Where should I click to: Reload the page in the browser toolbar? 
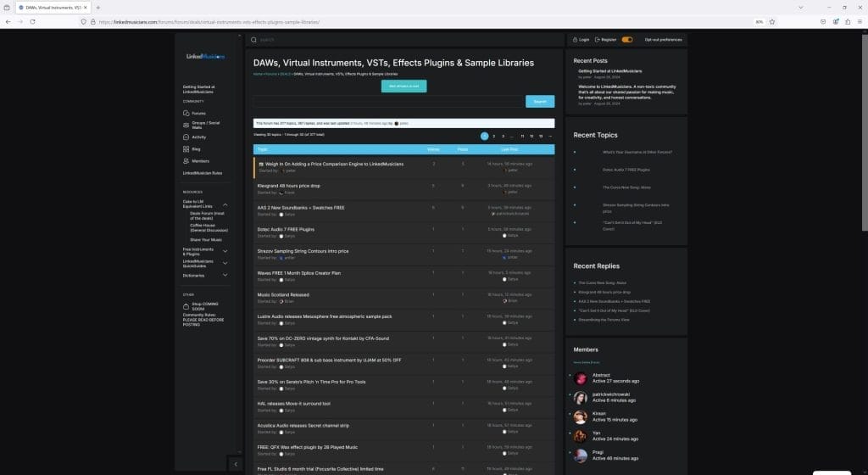point(32,21)
